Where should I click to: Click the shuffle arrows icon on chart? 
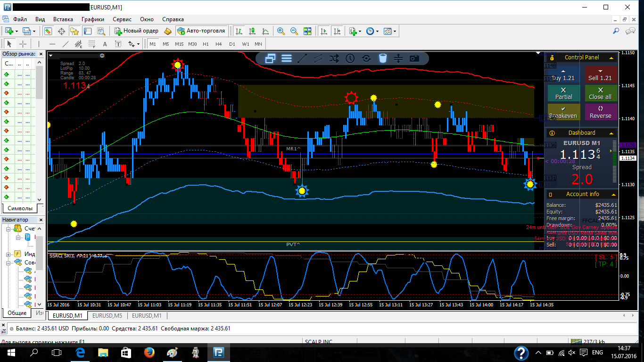[x=334, y=58]
